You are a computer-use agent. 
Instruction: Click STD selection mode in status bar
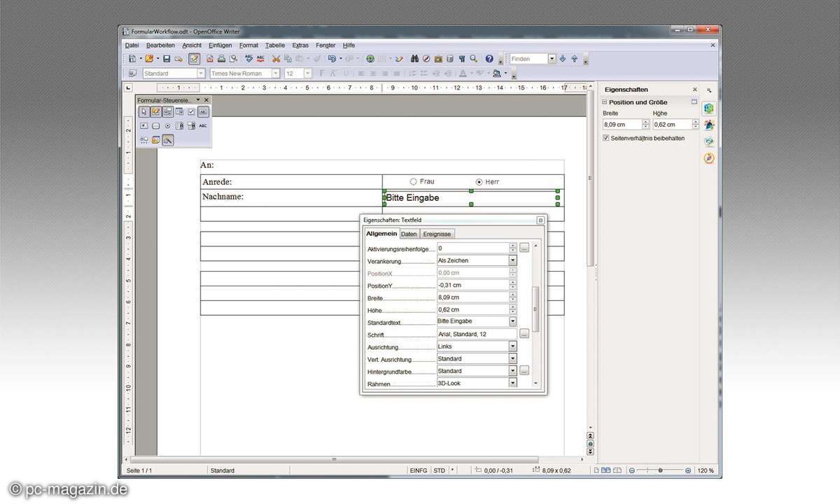(x=439, y=470)
